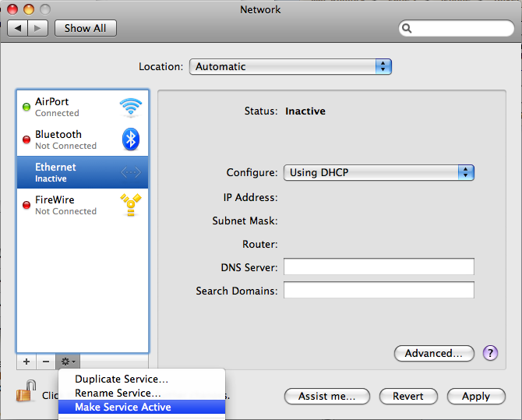Open the gear action menu

click(x=68, y=362)
